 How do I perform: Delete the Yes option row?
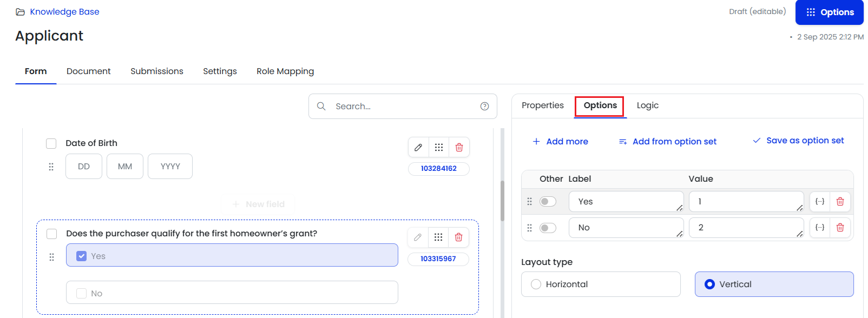coord(840,201)
